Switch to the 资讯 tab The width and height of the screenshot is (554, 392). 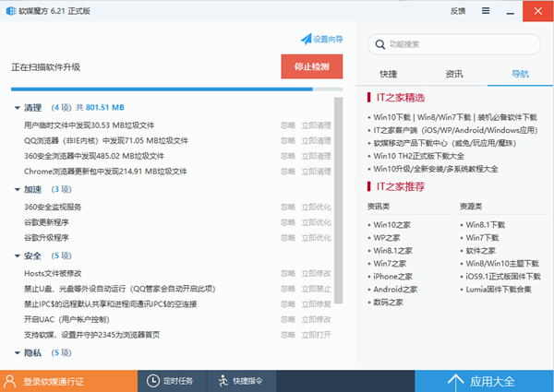454,74
